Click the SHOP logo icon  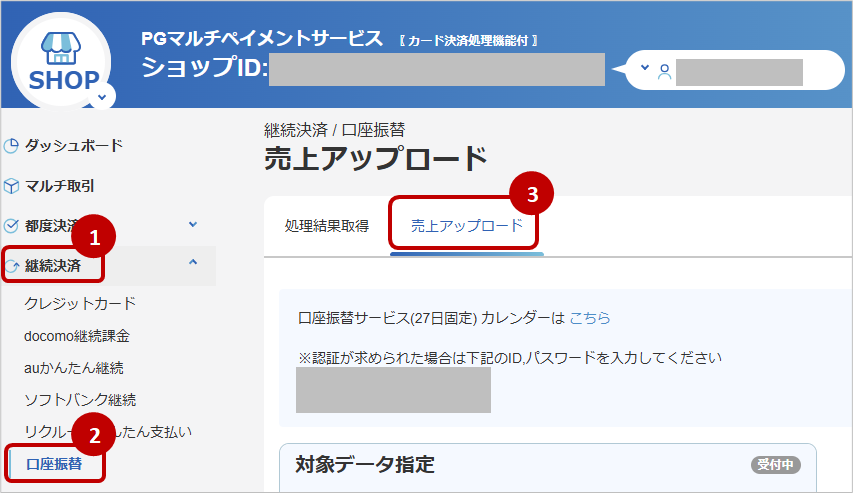[x=61, y=60]
